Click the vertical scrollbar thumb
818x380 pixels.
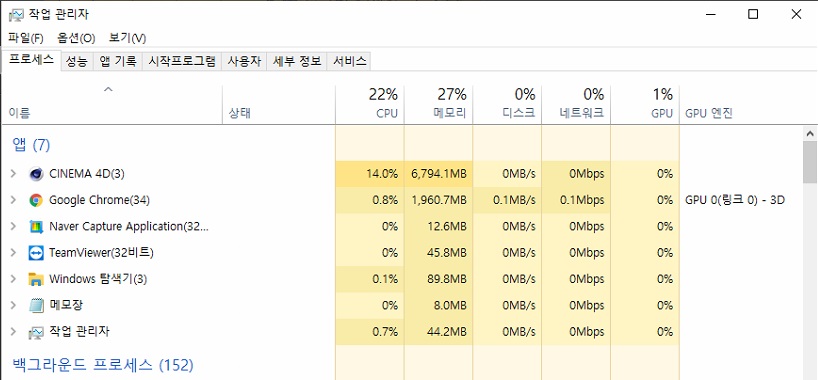click(x=810, y=162)
